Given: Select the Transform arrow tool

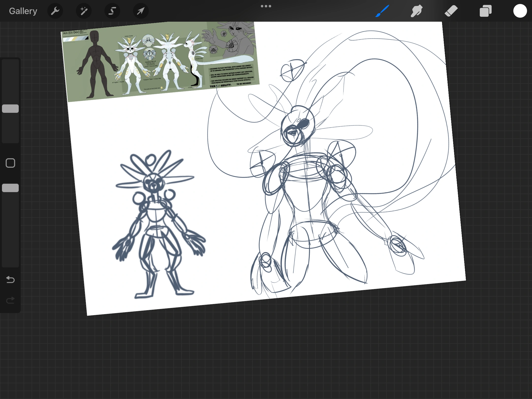Looking at the screenshot, I should pos(140,11).
